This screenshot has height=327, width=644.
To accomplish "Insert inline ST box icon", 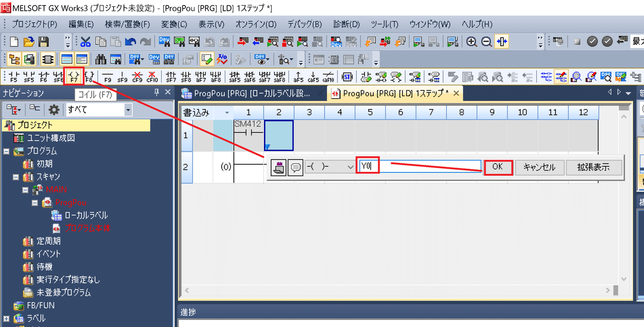I will tap(347, 76).
